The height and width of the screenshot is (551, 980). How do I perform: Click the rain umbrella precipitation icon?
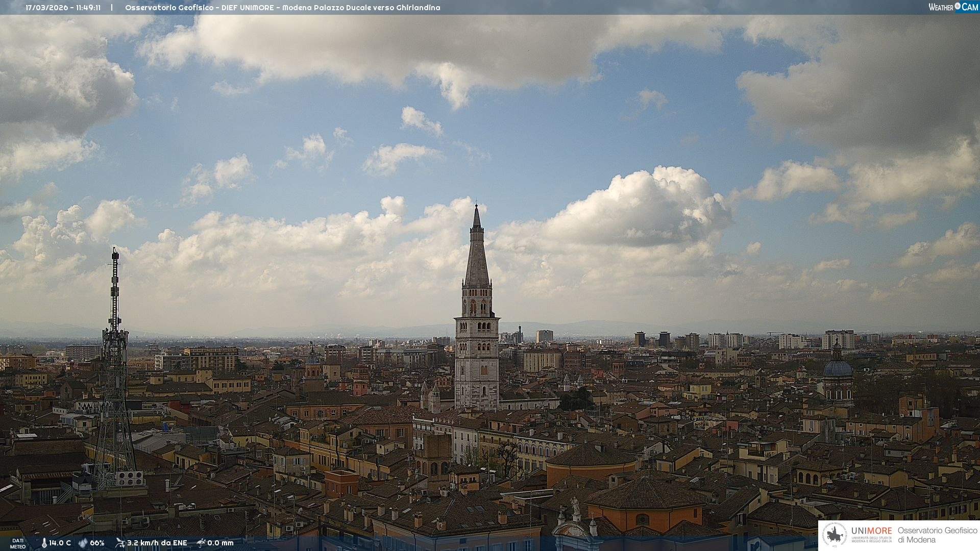click(x=201, y=543)
